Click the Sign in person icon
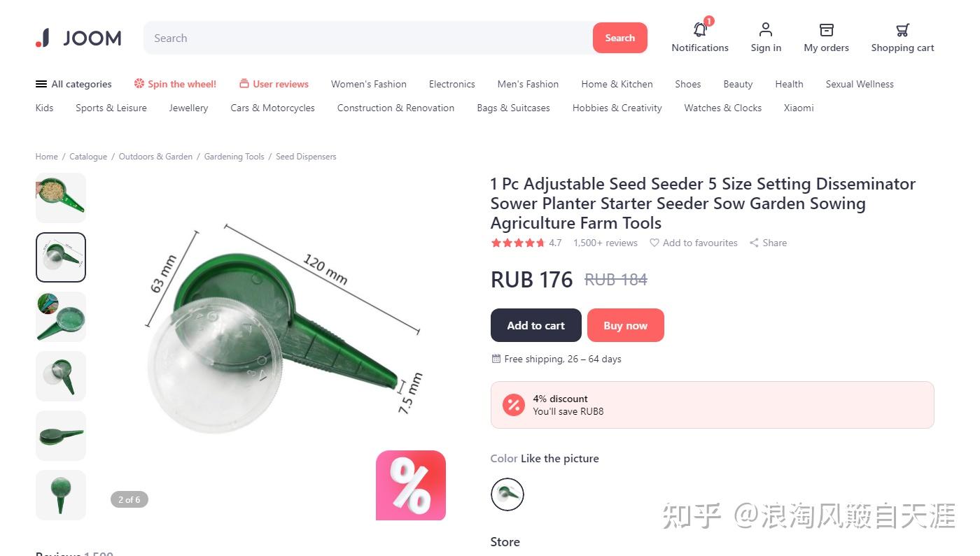The width and height of the screenshot is (980, 556). [x=766, y=29]
